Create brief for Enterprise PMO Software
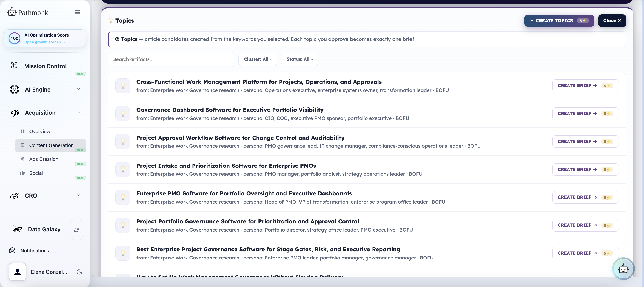Image resolution: width=644 pixels, height=287 pixels. (585, 197)
